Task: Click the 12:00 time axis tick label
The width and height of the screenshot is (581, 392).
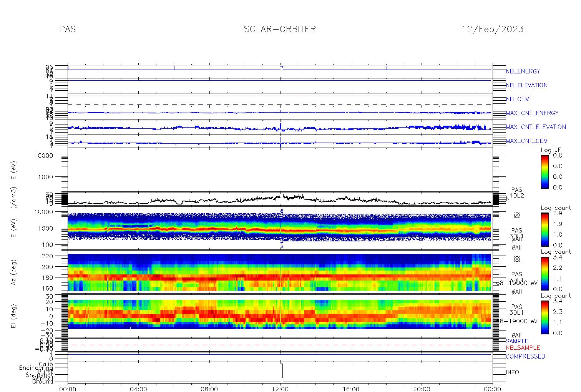Action: click(x=280, y=389)
